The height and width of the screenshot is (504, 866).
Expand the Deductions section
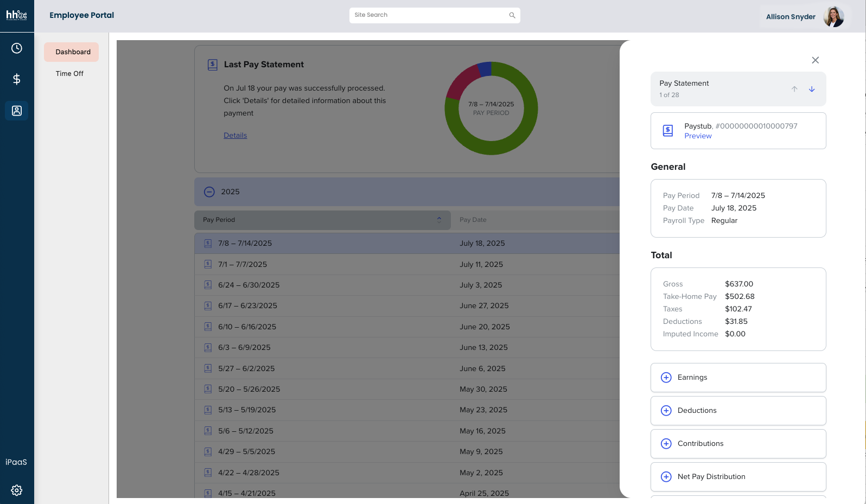coord(666,411)
